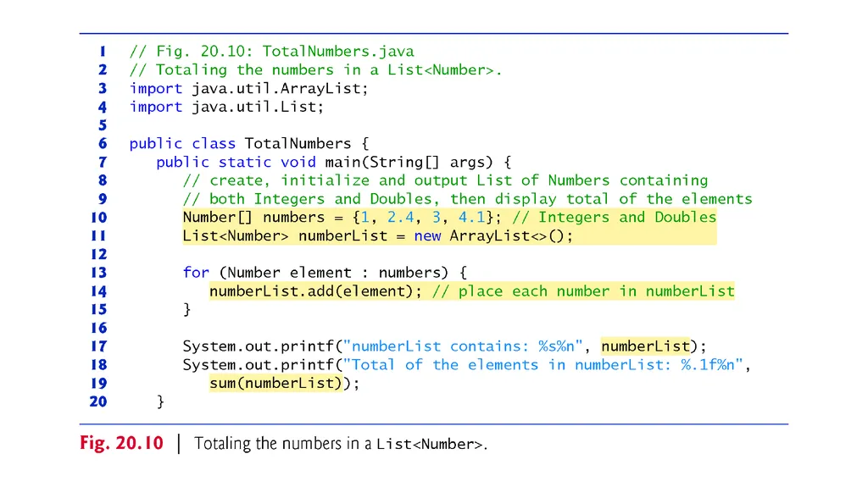Screen dimensions: 868x487
Task: Click the comment starting "// both Integers and Doubles"
Action: pyautogui.click(x=468, y=199)
